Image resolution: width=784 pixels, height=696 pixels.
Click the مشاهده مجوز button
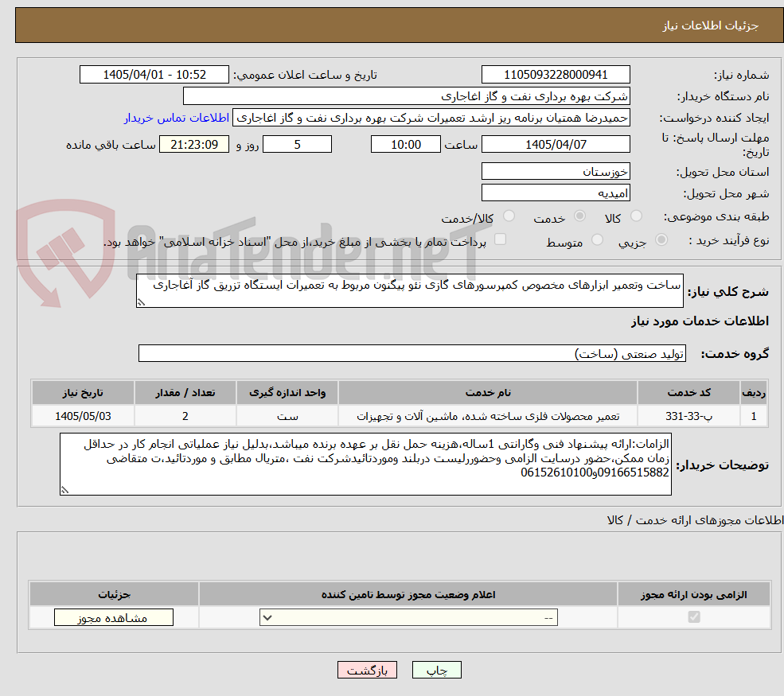pyautogui.click(x=114, y=617)
